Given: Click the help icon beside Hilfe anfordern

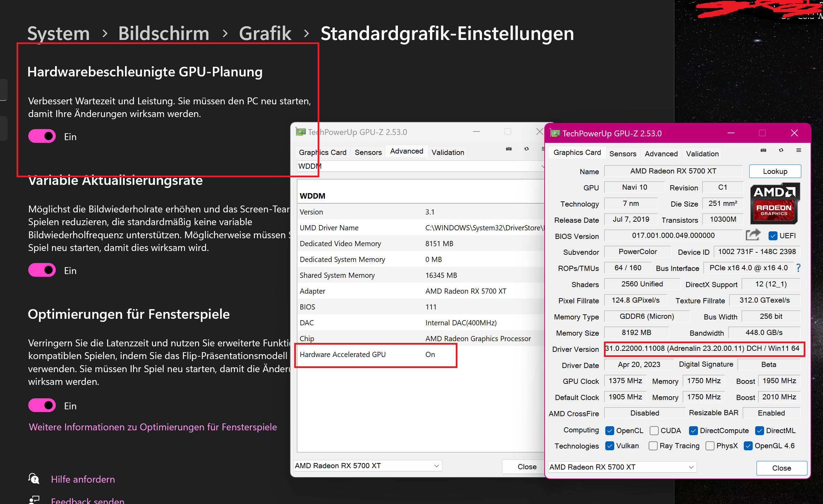Looking at the screenshot, I should (33, 479).
